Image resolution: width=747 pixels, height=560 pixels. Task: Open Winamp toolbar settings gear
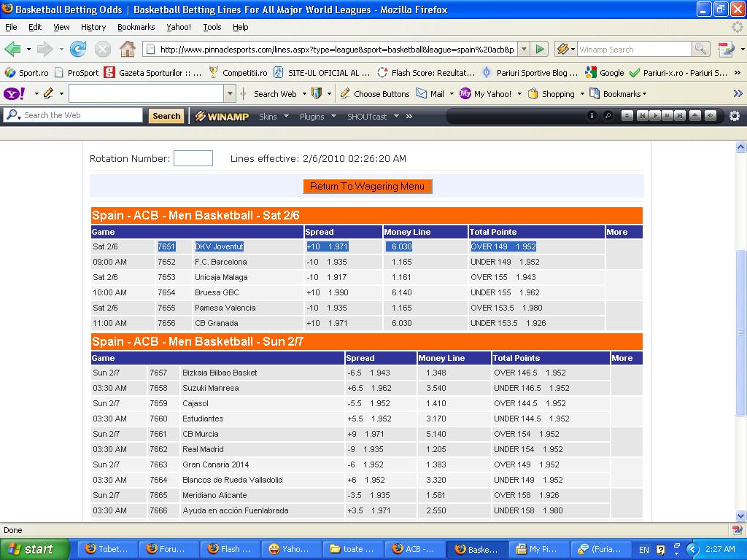(x=735, y=116)
